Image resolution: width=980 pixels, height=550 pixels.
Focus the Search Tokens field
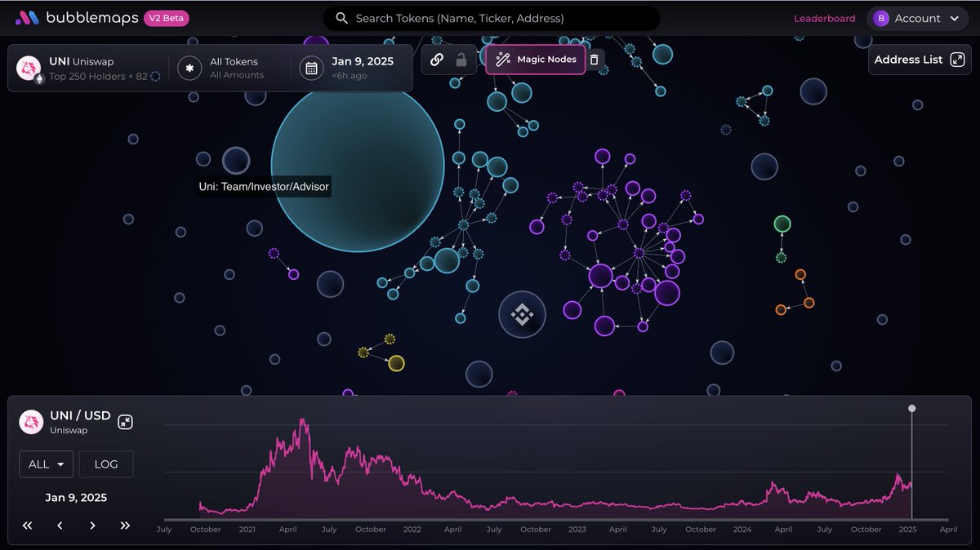492,18
